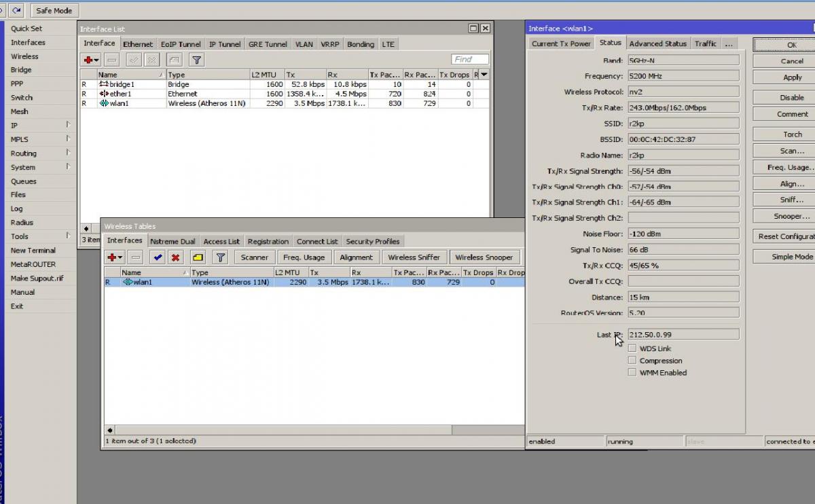Screen dimensions: 815x504
Task: Enable the WDS Link checkbox
Action: point(632,348)
